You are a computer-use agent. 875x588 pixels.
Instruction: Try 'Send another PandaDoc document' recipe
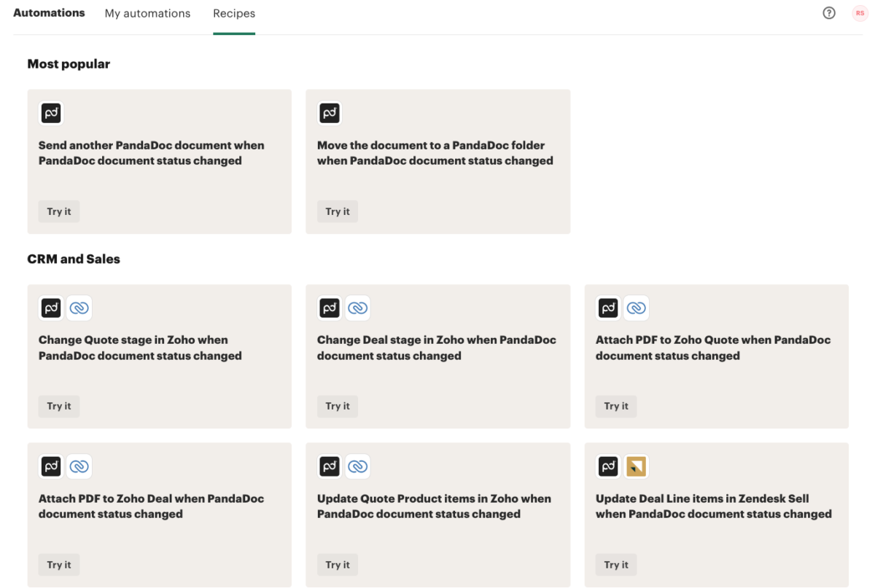59,211
